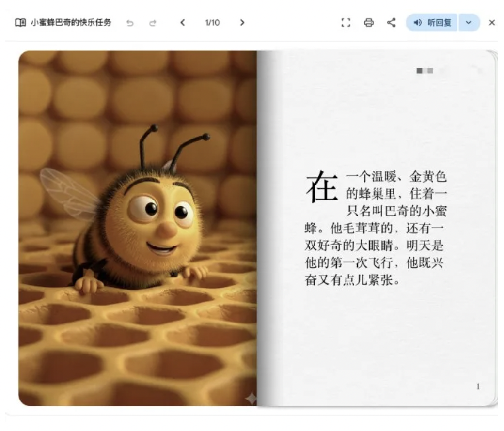Viewport: 504px width, 431px height.
Task: Open the share options icon
Action: (392, 23)
